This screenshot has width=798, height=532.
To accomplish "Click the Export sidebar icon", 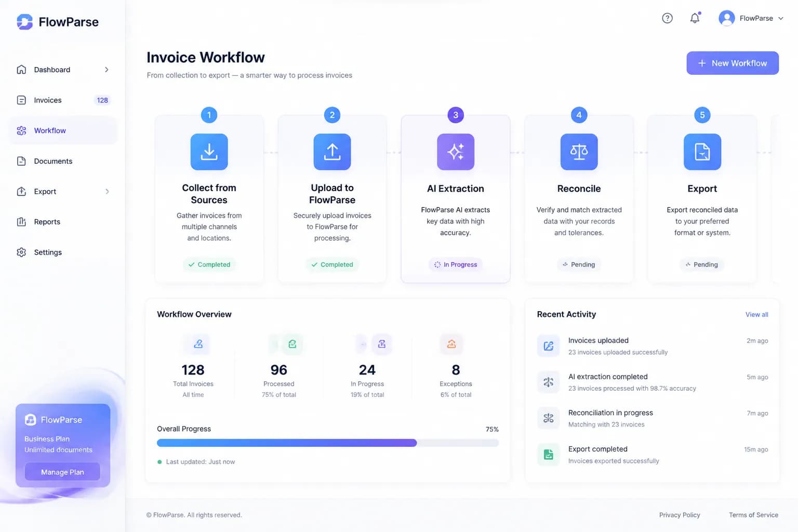I will click(21, 191).
